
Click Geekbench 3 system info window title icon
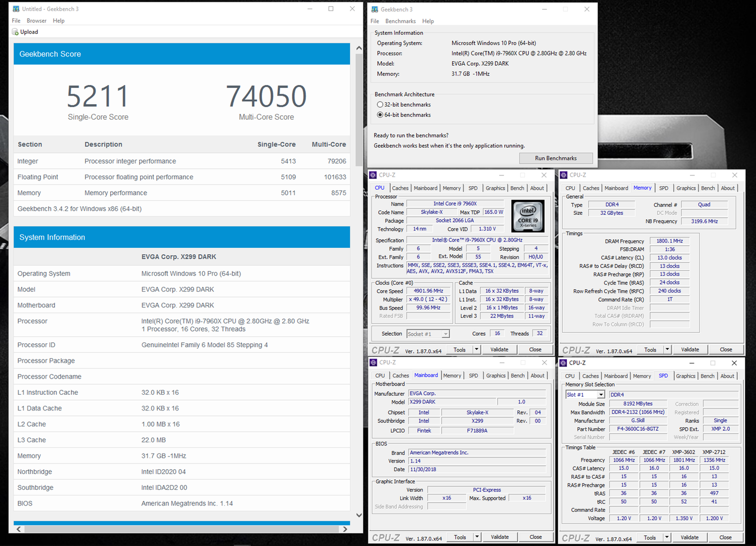pos(375,10)
